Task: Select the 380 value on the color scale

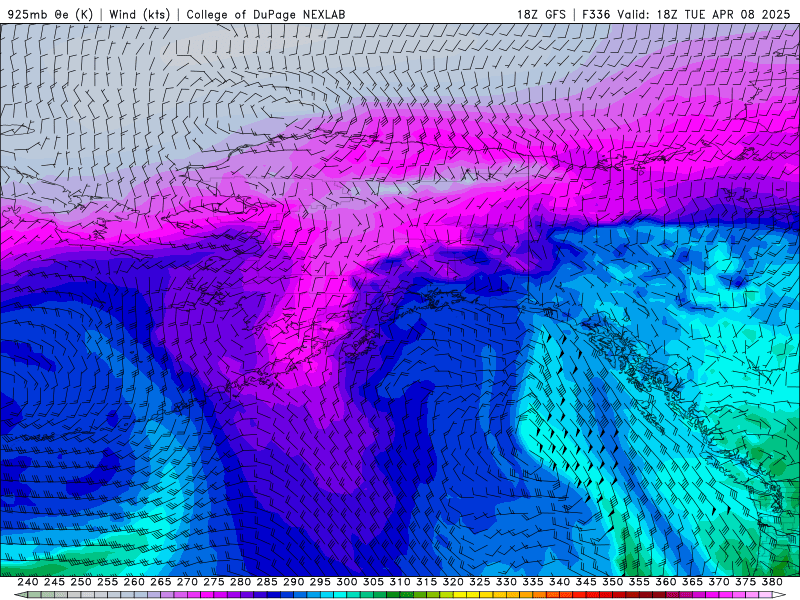Action: pyautogui.click(x=772, y=582)
